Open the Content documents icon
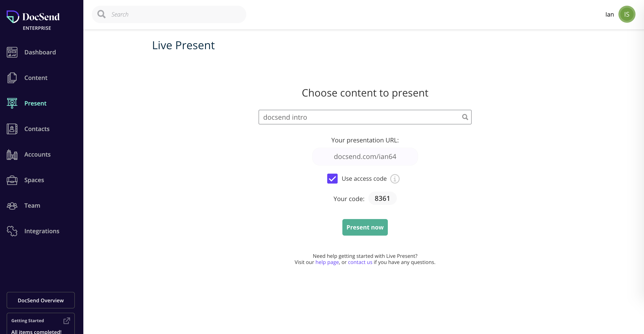 point(12,78)
